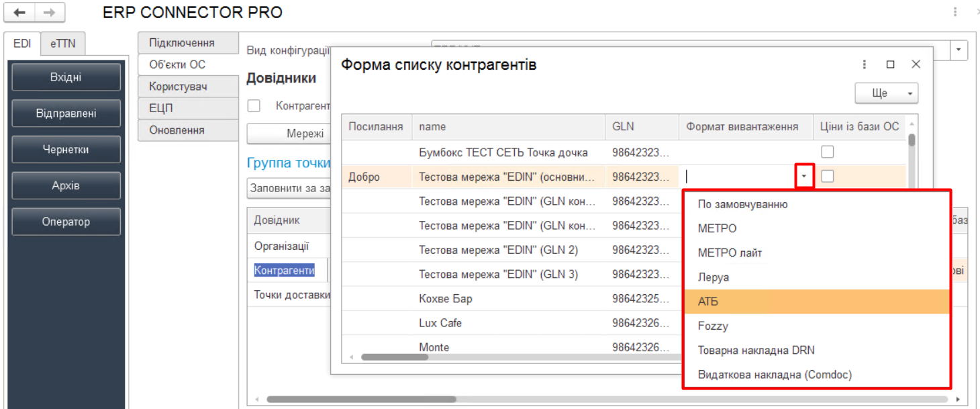Toggle the Контрагент checkbox under Довідники
This screenshot has width=980, height=409.
coord(254,106)
